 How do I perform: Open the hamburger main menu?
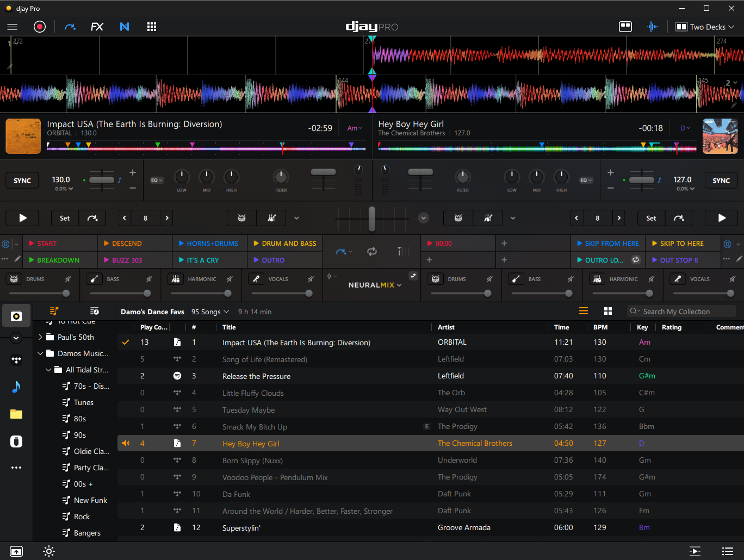pyautogui.click(x=13, y=27)
